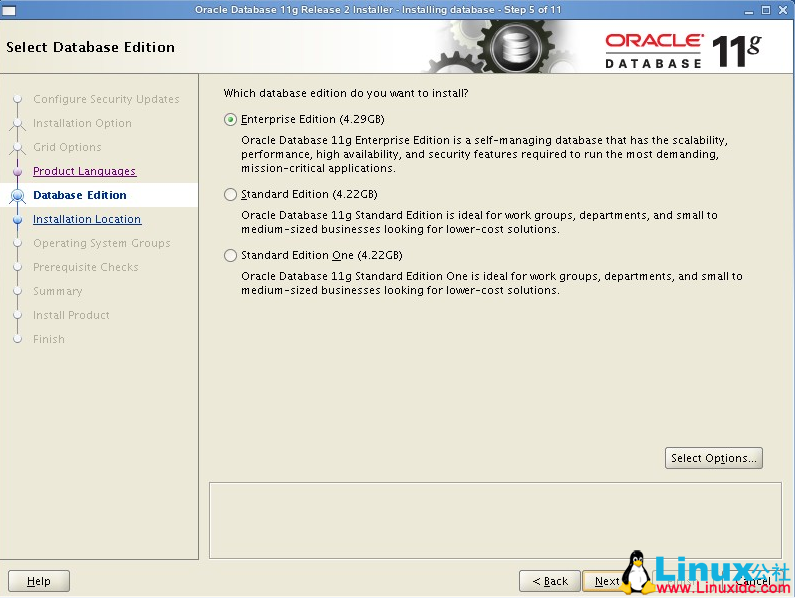The image size is (795, 598).
Task: Open window menu icon in title bar
Action: pos(9,10)
